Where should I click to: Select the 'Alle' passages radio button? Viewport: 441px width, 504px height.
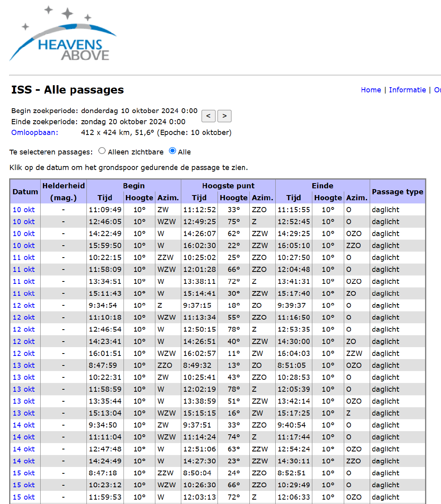pos(172,151)
